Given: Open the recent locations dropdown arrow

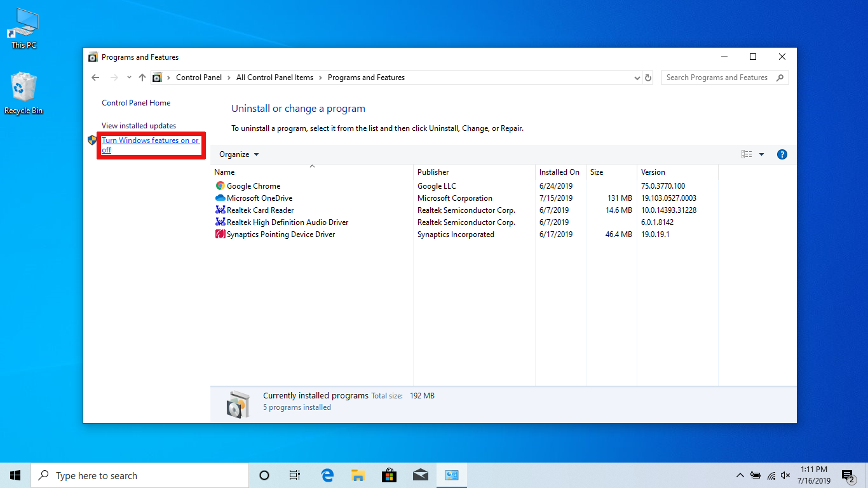Looking at the screenshot, I should (x=129, y=78).
